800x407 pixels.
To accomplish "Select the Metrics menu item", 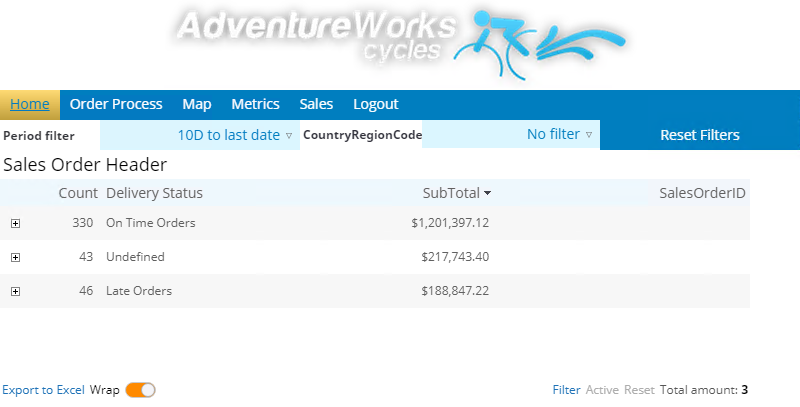I will (x=255, y=104).
